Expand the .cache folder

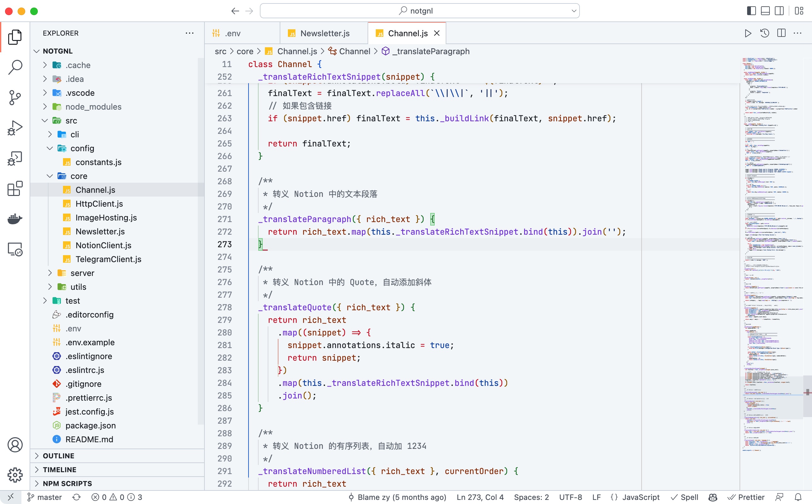[45, 65]
